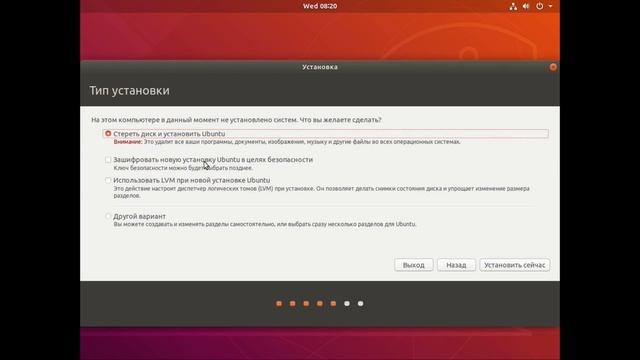Click the LVM description text about снимки состояния диска

point(321,192)
